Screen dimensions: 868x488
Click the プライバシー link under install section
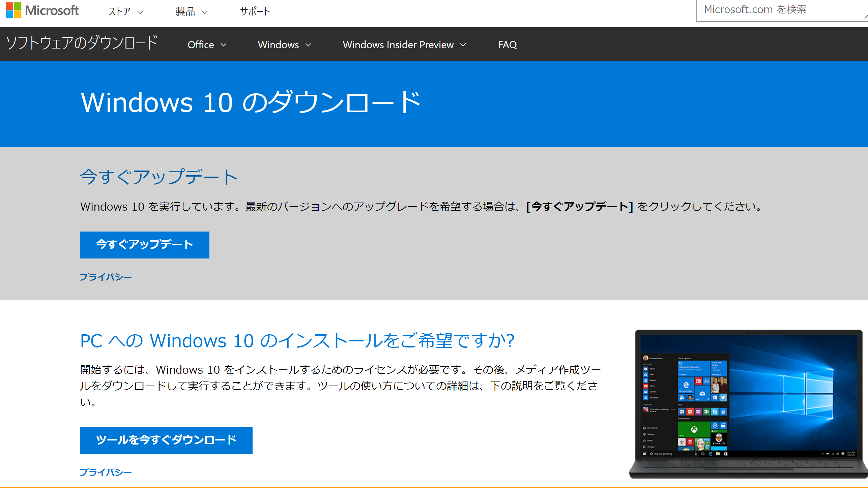click(106, 472)
